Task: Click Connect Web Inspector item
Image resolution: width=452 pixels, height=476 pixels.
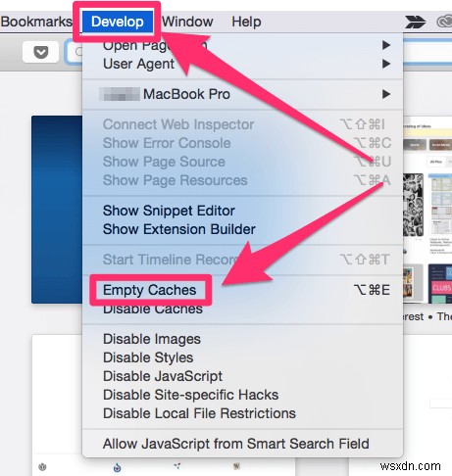Action: (242, 124)
